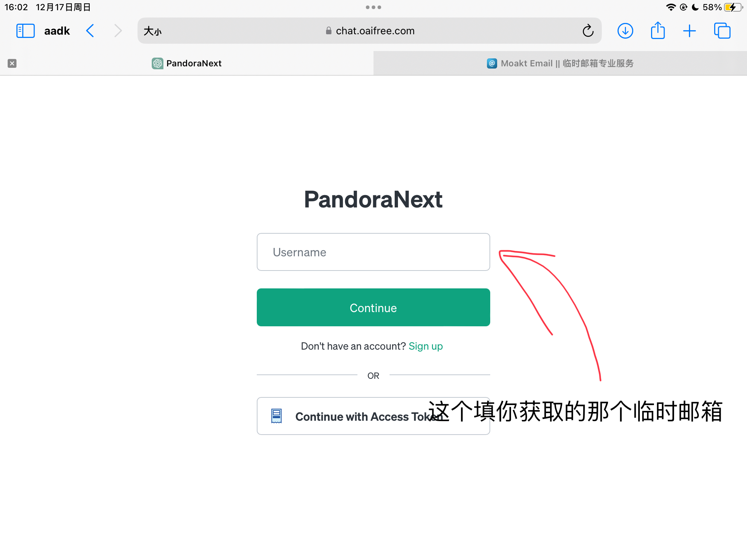The height and width of the screenshot is (560, 747).
Task: Go back with the left chevron arrow
Action: pyautogui.click(x=90, y=31)
